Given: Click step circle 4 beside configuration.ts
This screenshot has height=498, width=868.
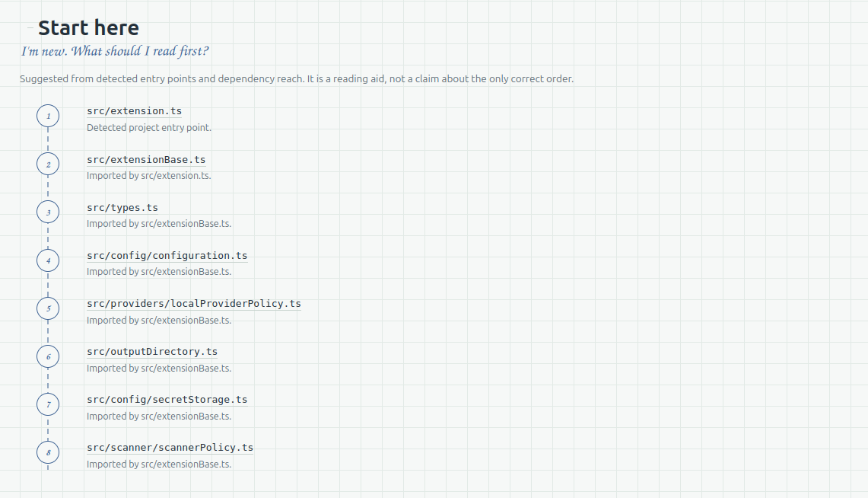Looking at the screenshot, I should pyautogui.click(x=48, y=260).
